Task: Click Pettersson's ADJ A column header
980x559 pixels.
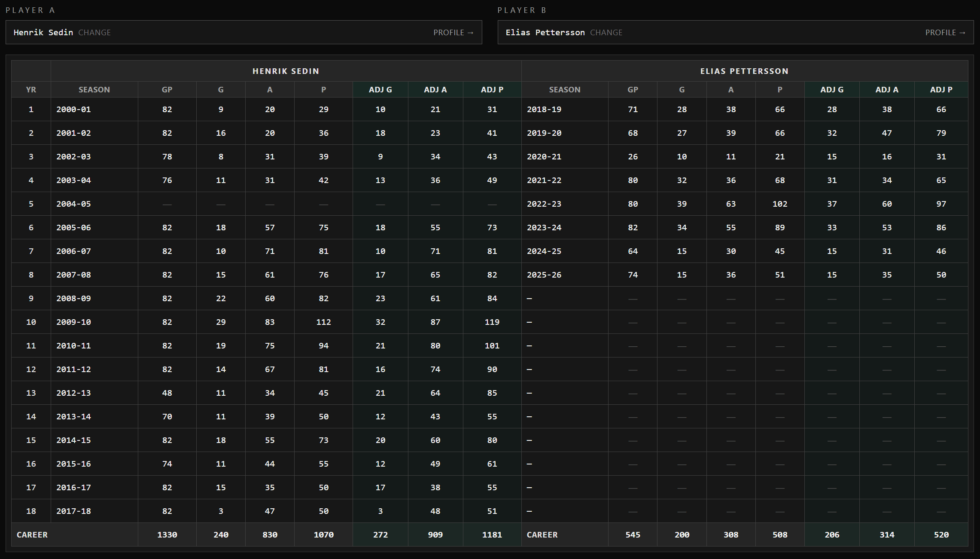Action: point(886,90)
